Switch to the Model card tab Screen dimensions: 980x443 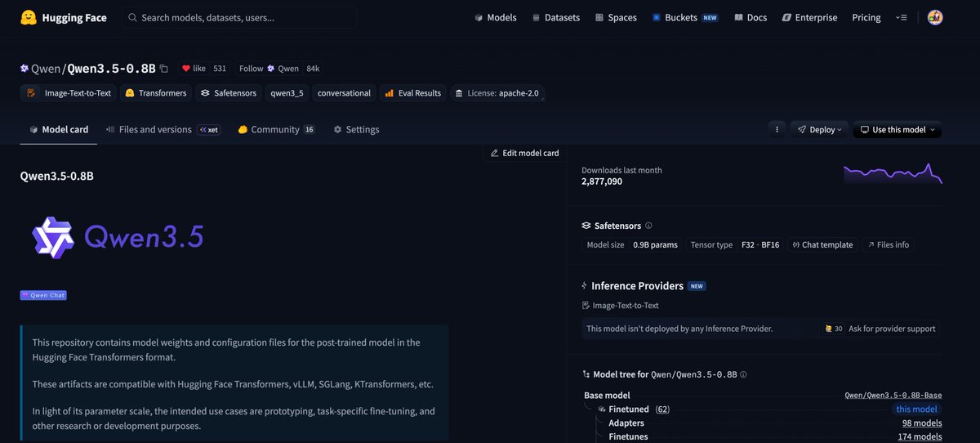coord(59,129)
